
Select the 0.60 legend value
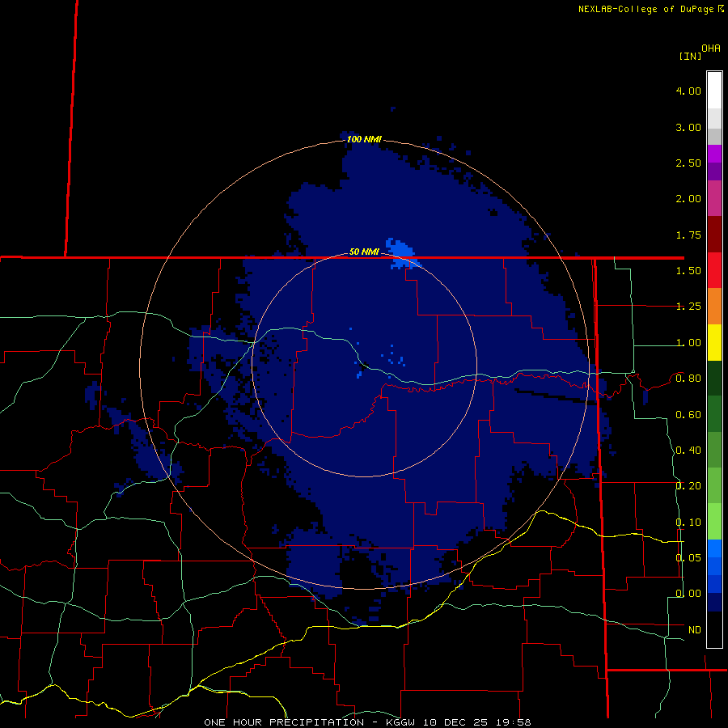click(x=688, y=414)
